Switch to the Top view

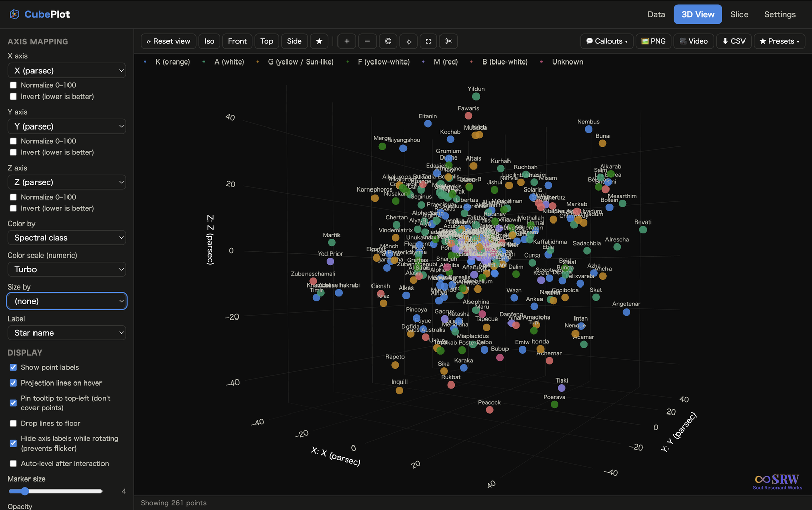267,41
